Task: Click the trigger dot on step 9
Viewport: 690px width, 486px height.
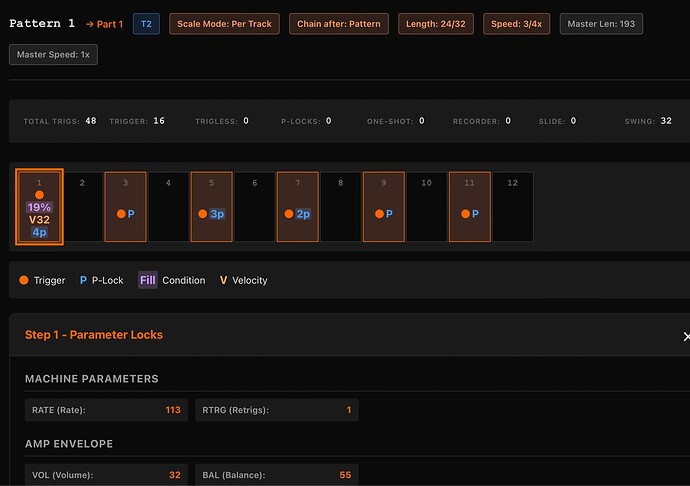Action: 379,214
